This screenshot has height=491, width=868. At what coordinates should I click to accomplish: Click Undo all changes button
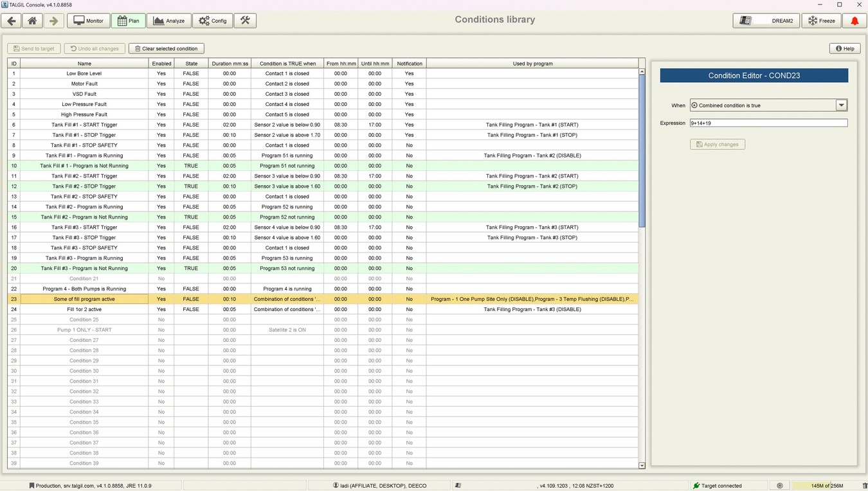click(95, 48)
